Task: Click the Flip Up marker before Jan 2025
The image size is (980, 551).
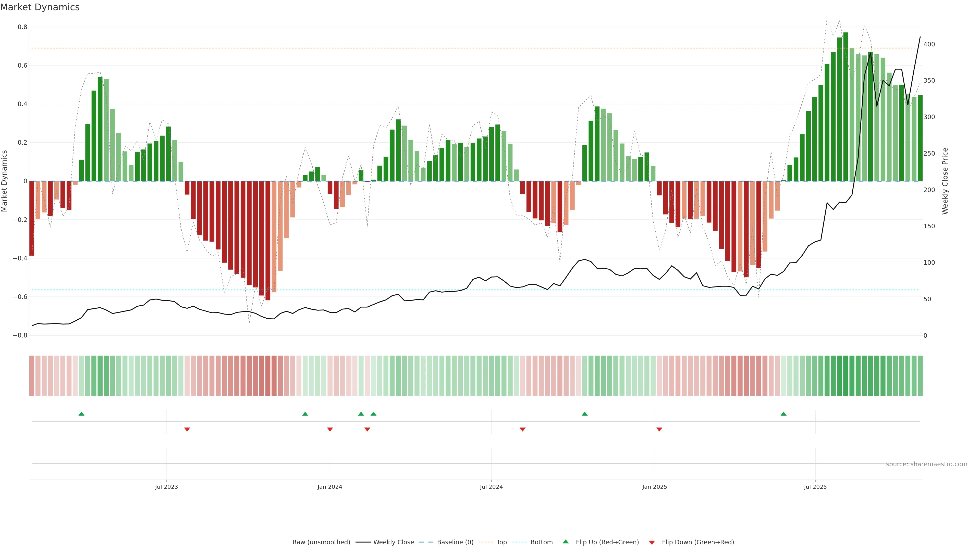Action: [585, 414]
